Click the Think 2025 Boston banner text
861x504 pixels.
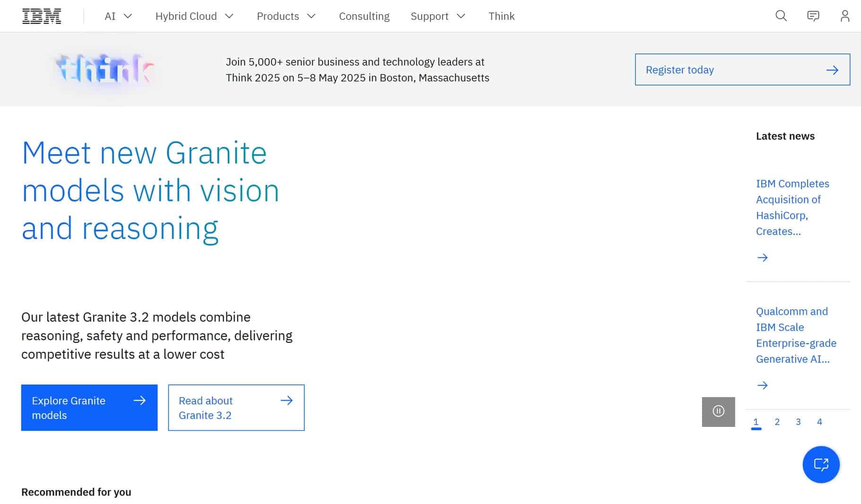[358, 70]
